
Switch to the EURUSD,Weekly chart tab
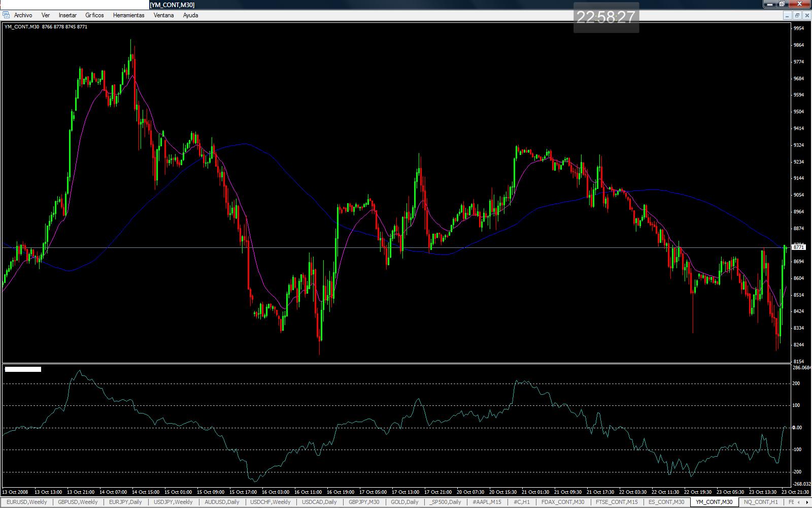click(26, 502)
